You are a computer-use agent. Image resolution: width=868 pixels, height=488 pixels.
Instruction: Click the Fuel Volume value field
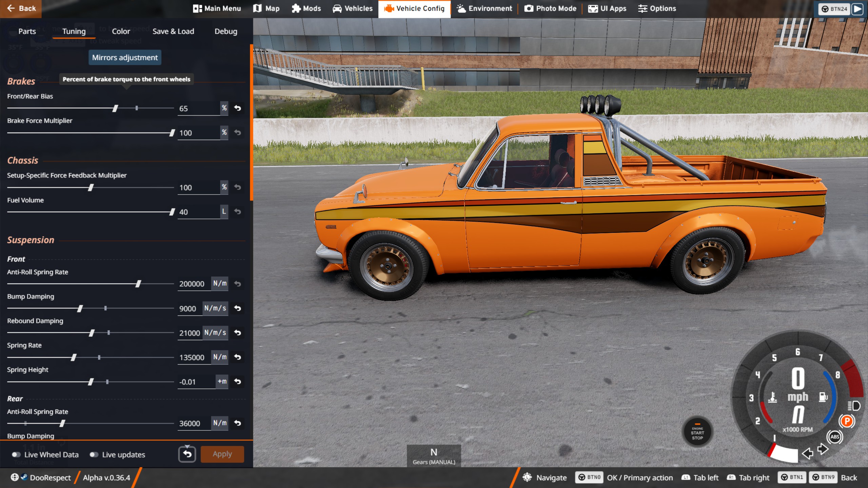[x=198, y=212]
